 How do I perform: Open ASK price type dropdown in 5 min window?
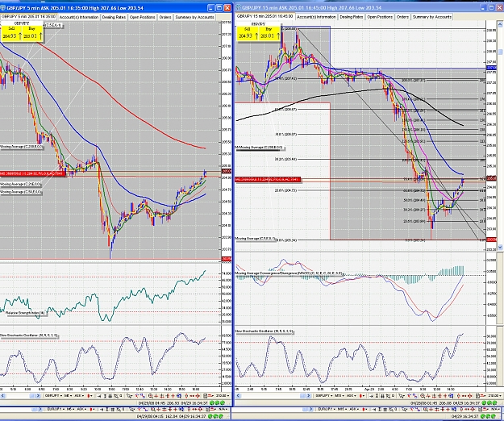[79, 396]
